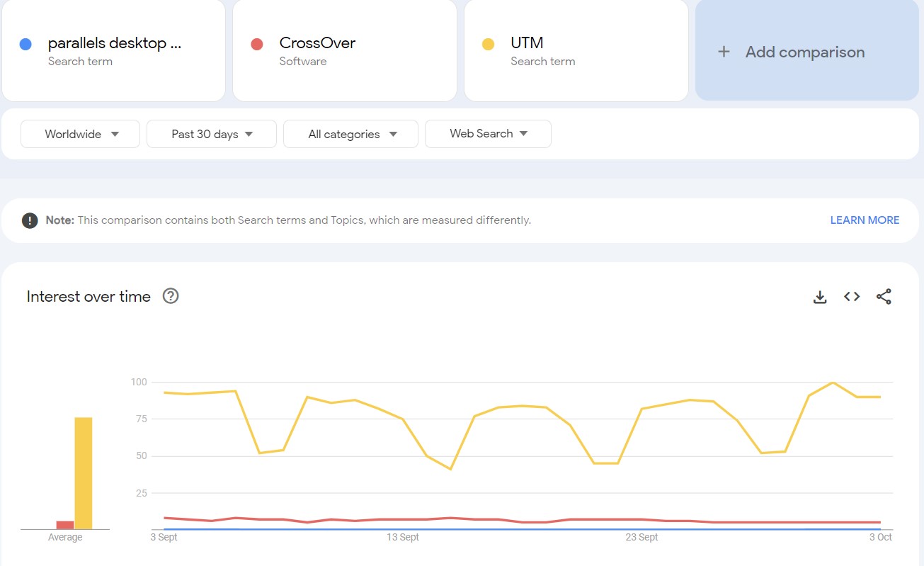The width and height of the screenshot is (924, 566).
Task: Open the Interest over time help icon
Action: [x=171, y=296]
